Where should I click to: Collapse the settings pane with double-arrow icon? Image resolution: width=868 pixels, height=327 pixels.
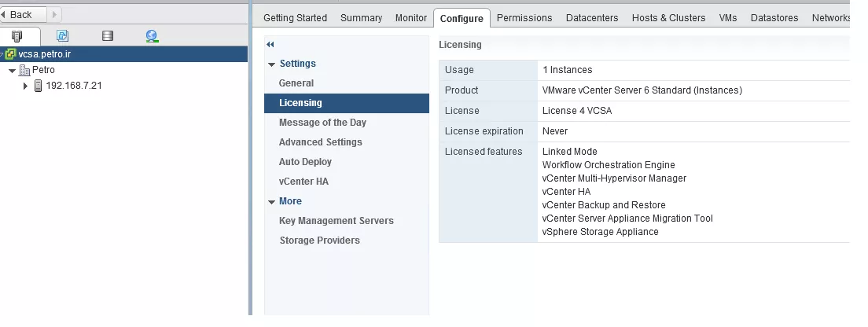point(270,44)
